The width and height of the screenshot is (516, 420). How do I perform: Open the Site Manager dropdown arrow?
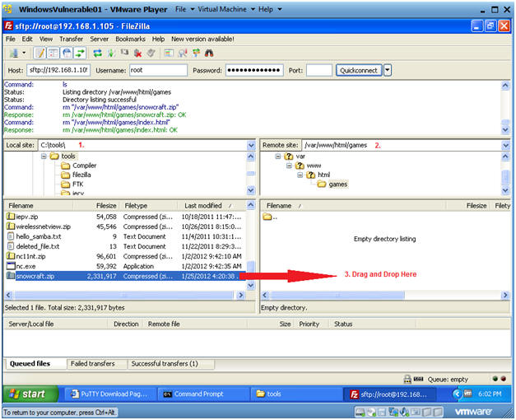click(x=24, y=53)
